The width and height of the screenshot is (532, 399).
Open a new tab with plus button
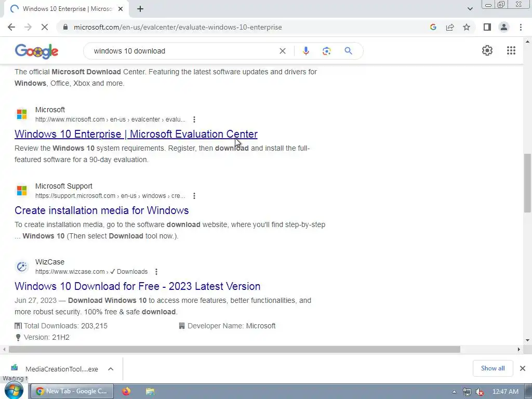pyautogui.click(x=140, y=9)
